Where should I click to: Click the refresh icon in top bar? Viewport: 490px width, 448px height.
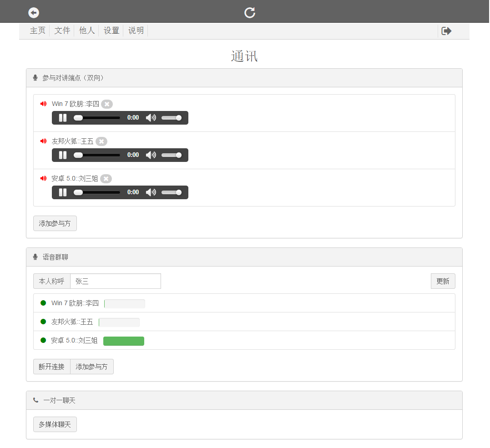click(x=250, y=13)
